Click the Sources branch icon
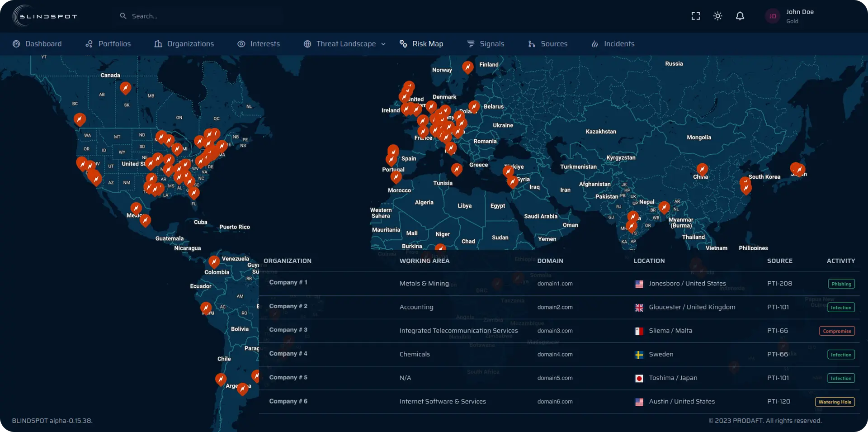Viewport: 868px width, 432px height. click(x=532, y=44)
